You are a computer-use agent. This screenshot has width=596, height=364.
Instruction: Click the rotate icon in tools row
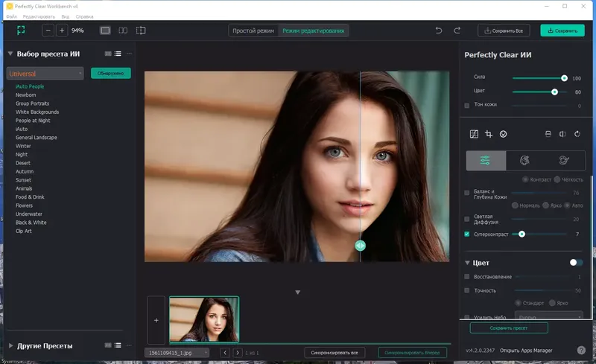[577, 134]
